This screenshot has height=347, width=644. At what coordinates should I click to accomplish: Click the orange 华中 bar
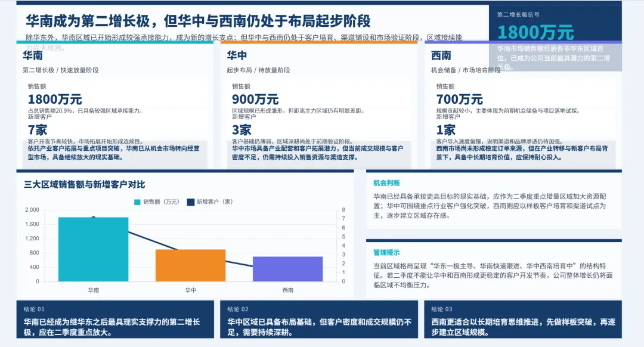point(191,267)
